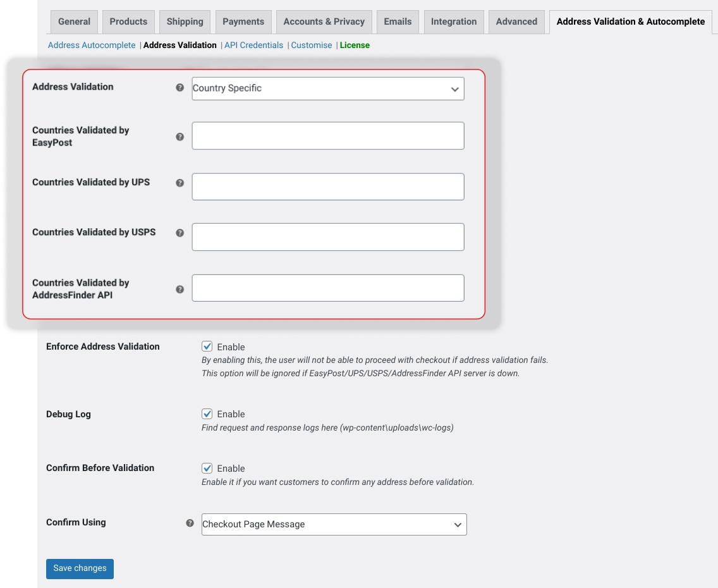718x588 pixels.
Task: Click the question mark next to Countries Validated by UPS
Action: 180,183
